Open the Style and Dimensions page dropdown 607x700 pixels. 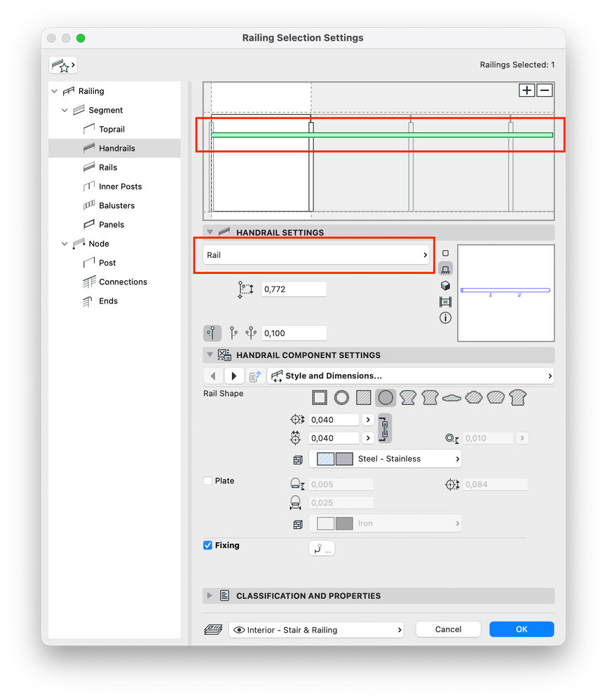pos(411,376)
